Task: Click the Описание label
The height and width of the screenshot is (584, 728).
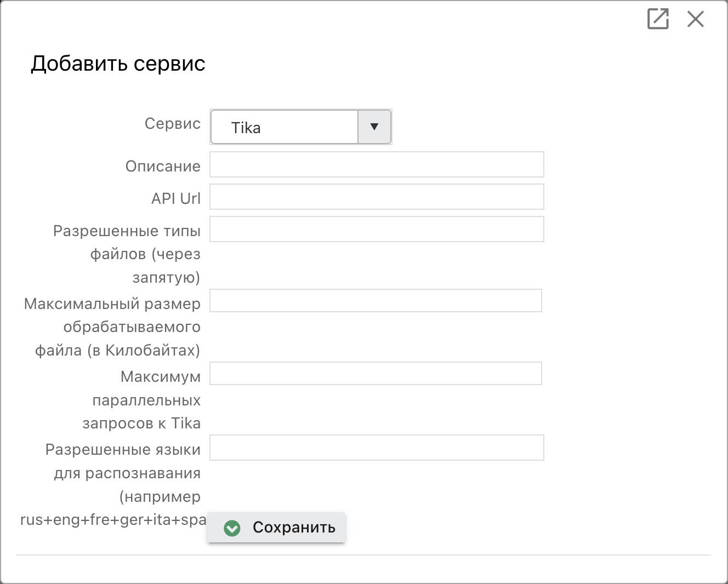Action: point(163,166)
